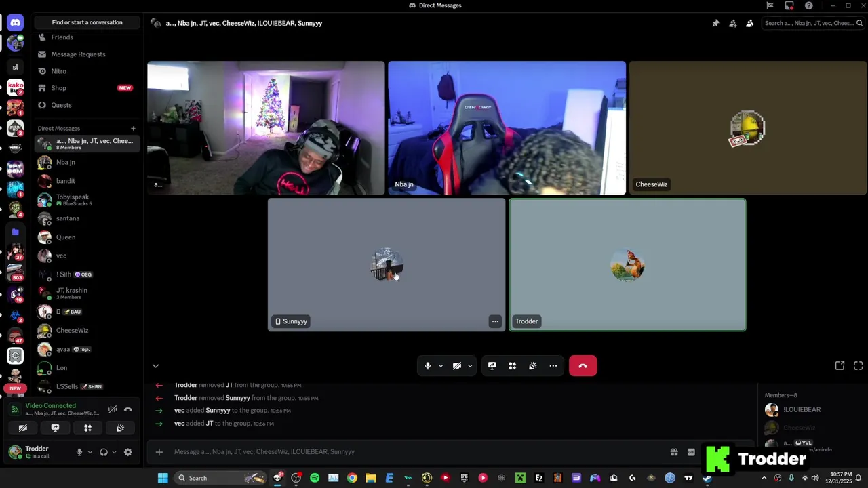The width and height of the screenshot is (868, 488).
Task: Open camera options arrow in call controls
Action: coord(470,366)
